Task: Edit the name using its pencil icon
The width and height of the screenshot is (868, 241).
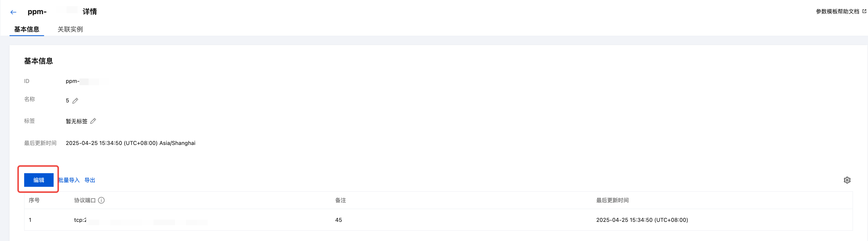Action: (76, 101)
